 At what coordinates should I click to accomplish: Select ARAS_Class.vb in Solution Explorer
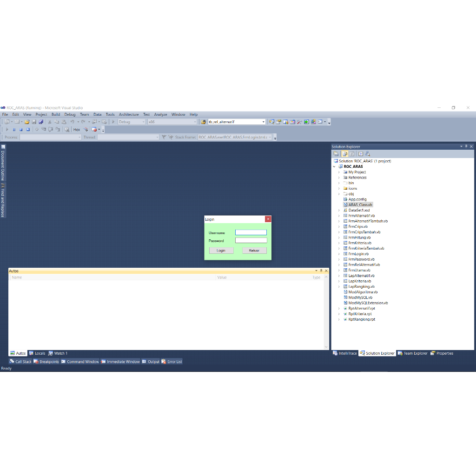[360, 205]
